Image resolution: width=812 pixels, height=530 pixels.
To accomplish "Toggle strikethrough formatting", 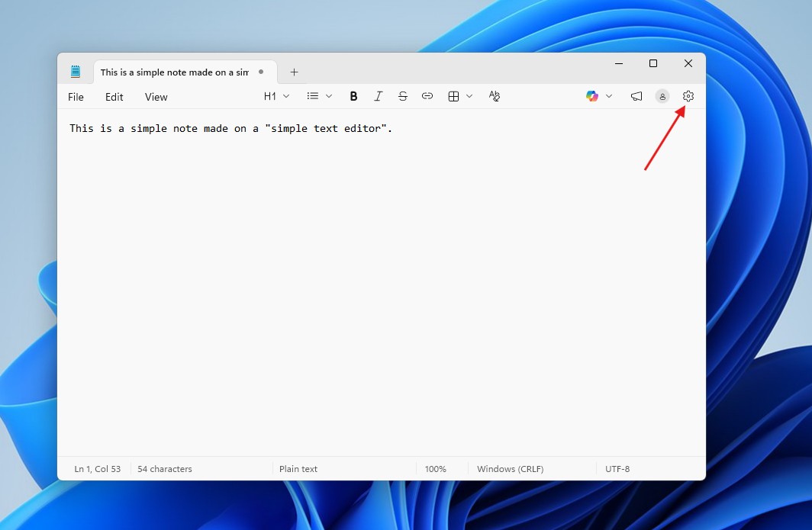I will (x=403, y=96).
